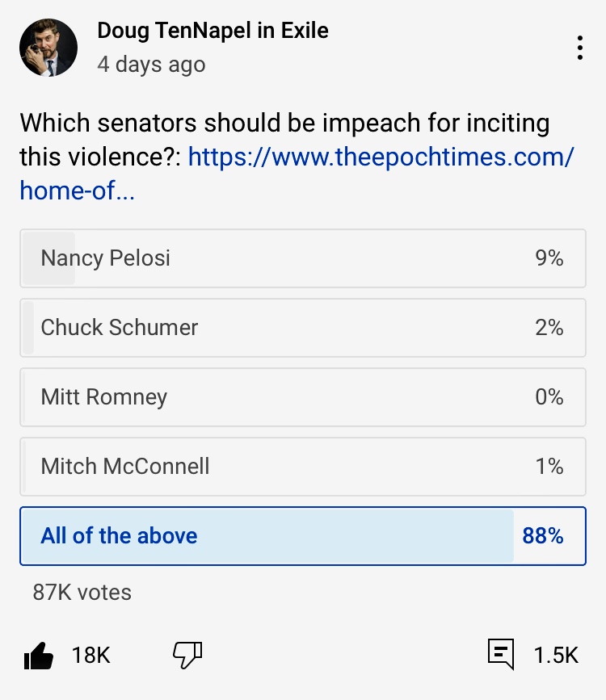This screenshot has height=700, width=606.
Task: Click the 0% result beside Mitt Romney
Action: click(x=549, y=397)
